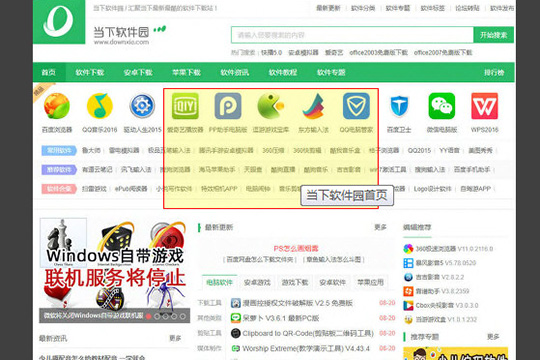Click the purple 推荐软件 category label
This screenshot has width=540, height=360.
coord(59,169)
